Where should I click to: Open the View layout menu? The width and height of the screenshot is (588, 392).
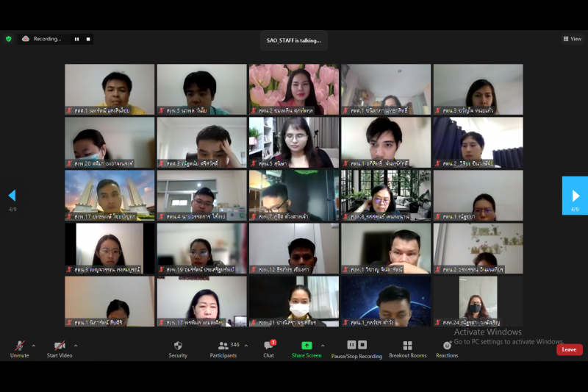[x=571, y=39]
